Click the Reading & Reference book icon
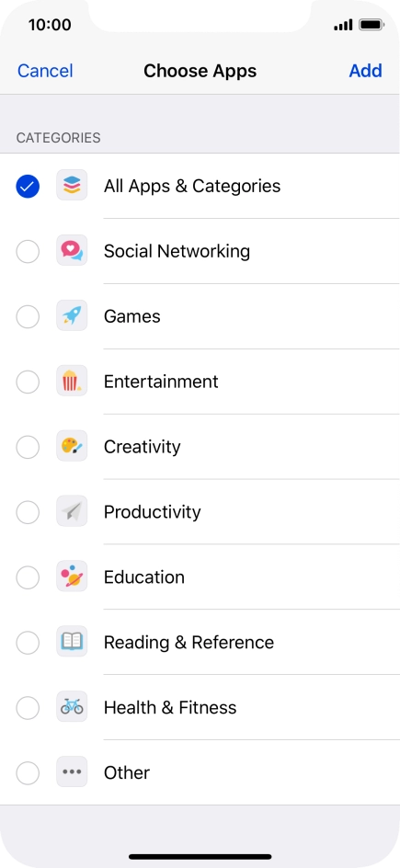This screenshot has height=868, width=400. click(72, 642)
